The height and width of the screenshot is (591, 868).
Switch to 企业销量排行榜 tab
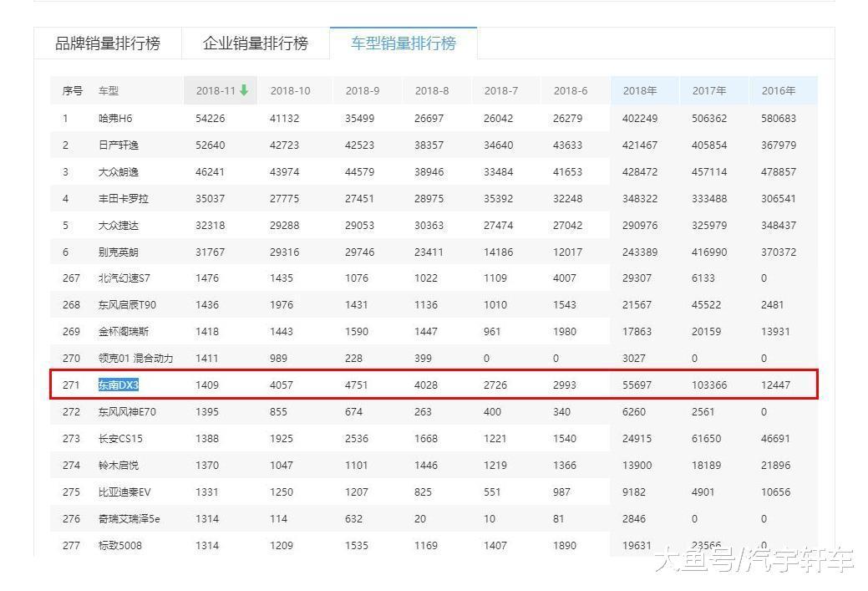tap(255, 43)
